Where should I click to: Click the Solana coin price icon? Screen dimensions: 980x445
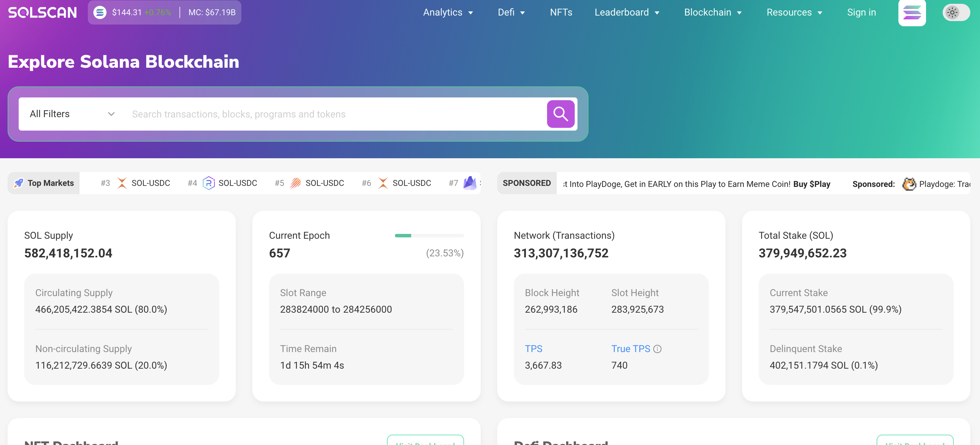(x=100, y=12)
